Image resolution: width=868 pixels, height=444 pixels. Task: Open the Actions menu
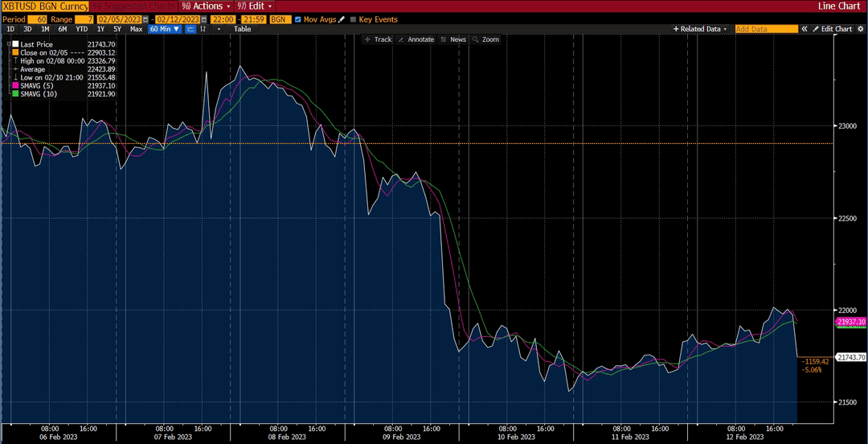[207, 6]
